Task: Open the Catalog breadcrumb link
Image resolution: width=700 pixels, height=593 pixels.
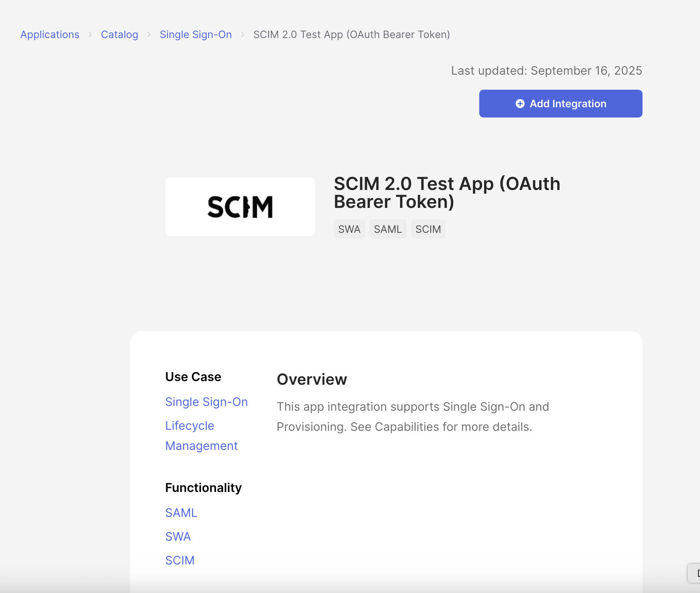Action: (120, 34)
